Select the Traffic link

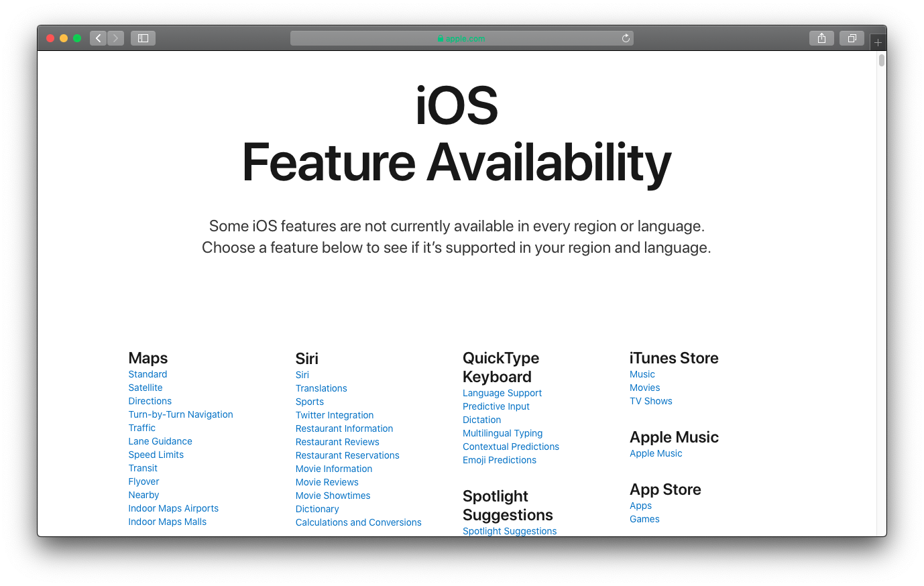(x=142, y=428)
